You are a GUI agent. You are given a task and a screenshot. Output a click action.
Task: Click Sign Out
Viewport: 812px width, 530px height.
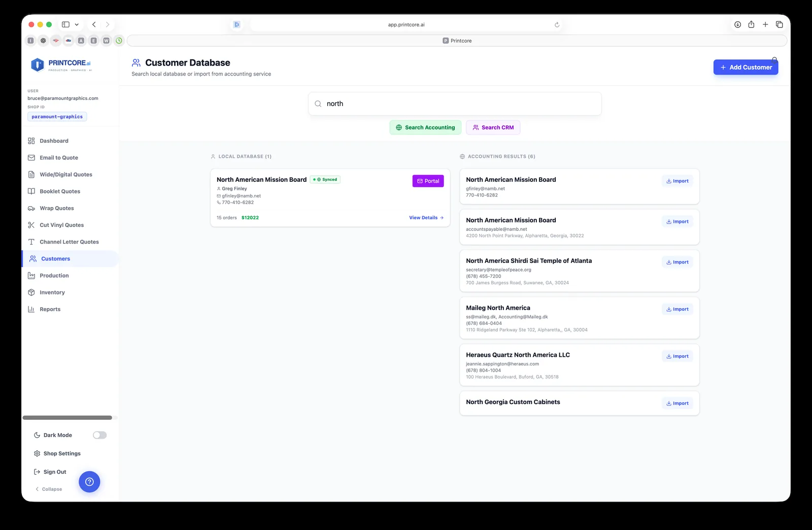(50, 472)
